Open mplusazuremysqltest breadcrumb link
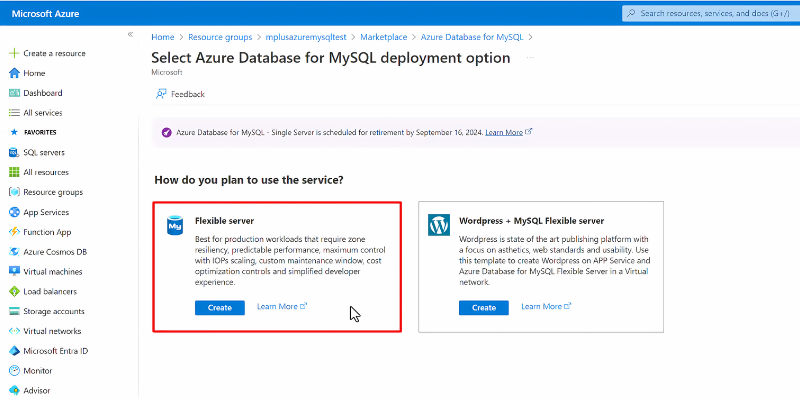 (306, 37)
